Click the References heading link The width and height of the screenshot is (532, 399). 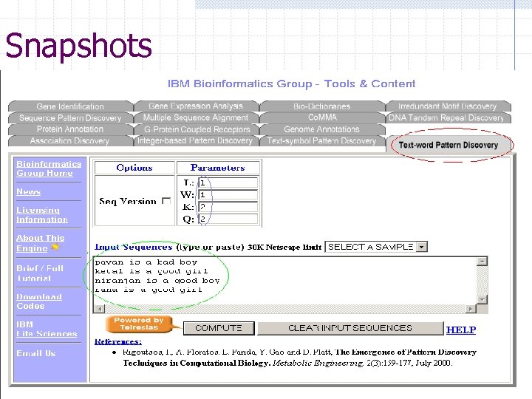118,341
